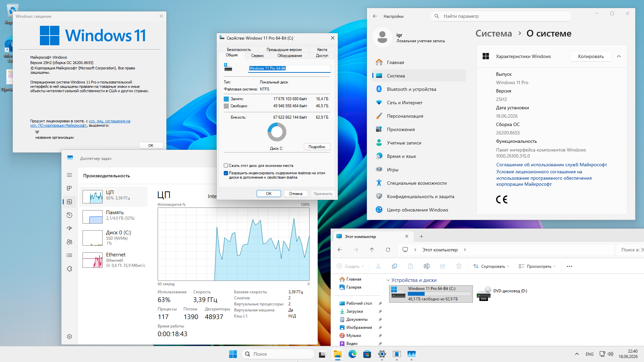This screenshot has width=644, height=362.
Task: Collapse Windows specifications section chevron
Action: (619, 56)
